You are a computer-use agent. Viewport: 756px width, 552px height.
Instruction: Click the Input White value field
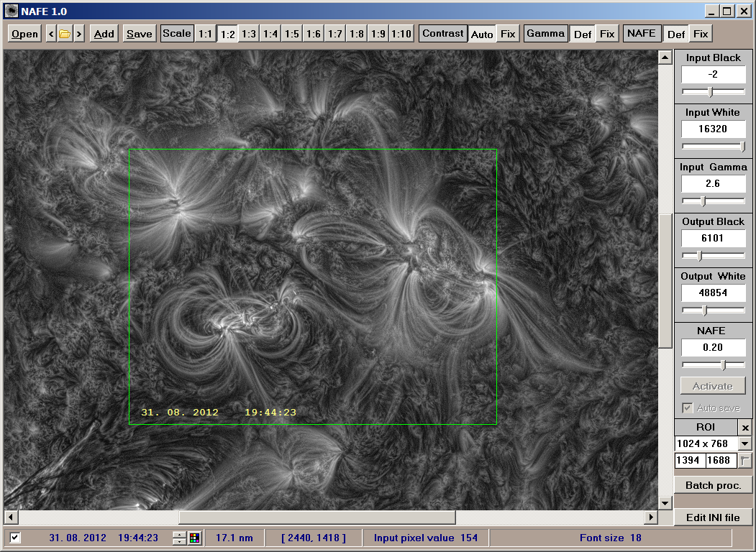(713, 129)
